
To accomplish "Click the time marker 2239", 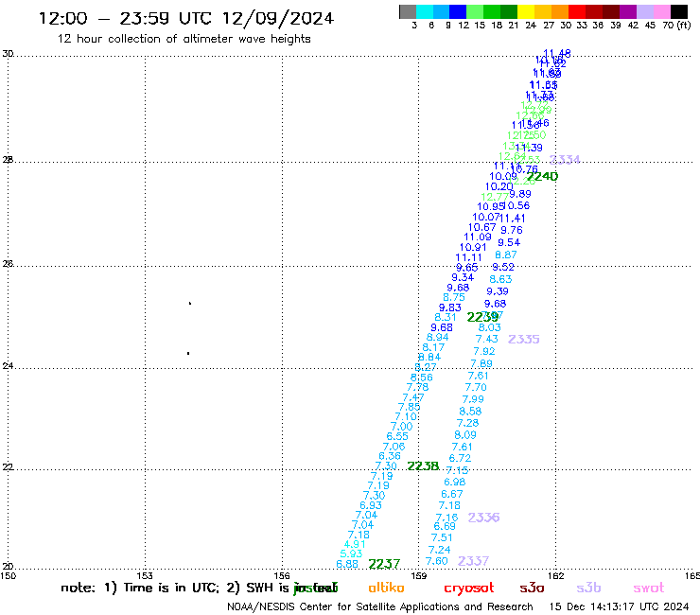I will click(x=482, y=317).
